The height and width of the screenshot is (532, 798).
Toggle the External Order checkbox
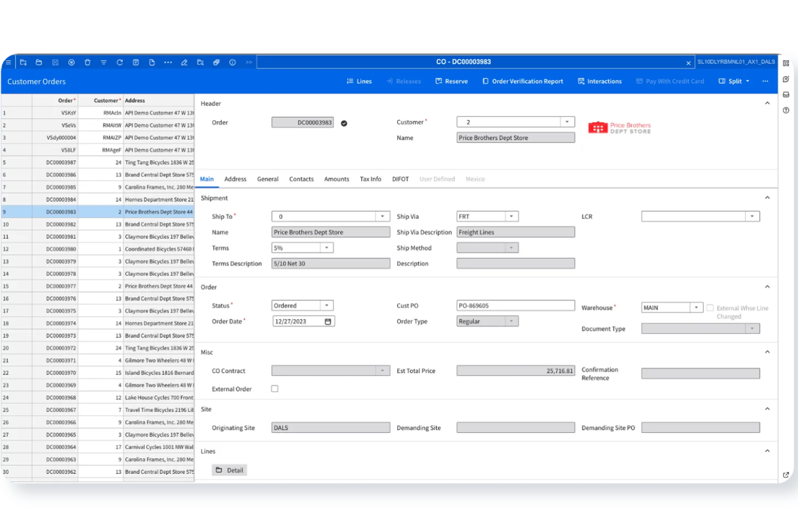[x=275, y=389]
